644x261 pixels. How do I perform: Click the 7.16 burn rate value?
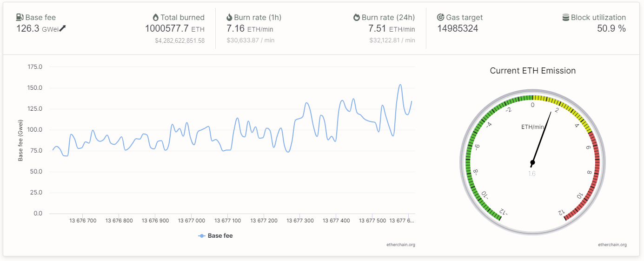point(235,28)
